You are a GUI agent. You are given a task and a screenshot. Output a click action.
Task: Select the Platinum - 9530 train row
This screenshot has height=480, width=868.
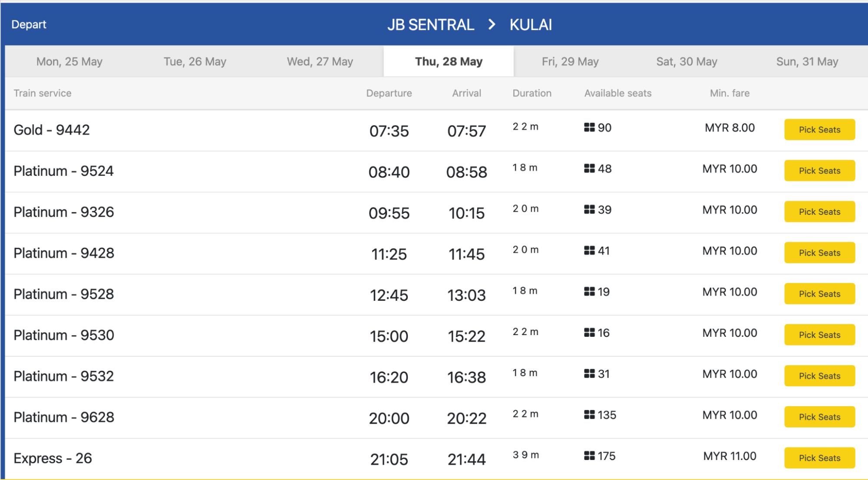click(436, 335)
